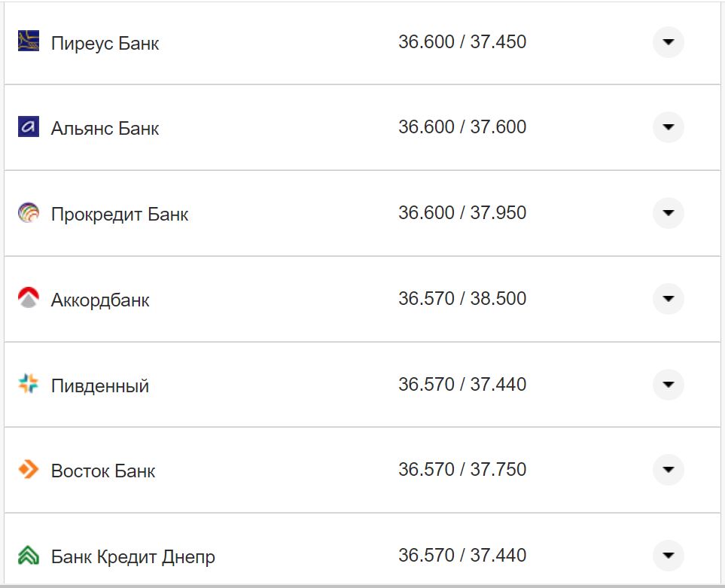
Task: Click the Восток Банк name
Action: click(x=101, y=470)
